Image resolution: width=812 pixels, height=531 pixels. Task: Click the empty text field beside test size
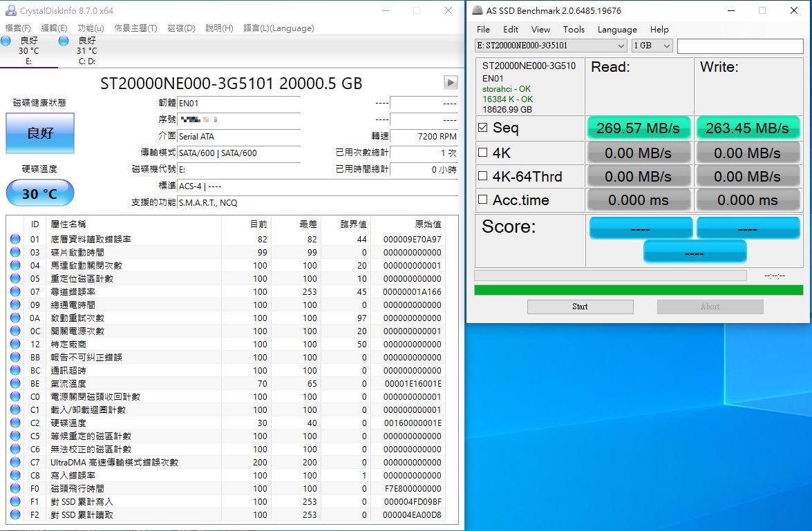(740, 46)
